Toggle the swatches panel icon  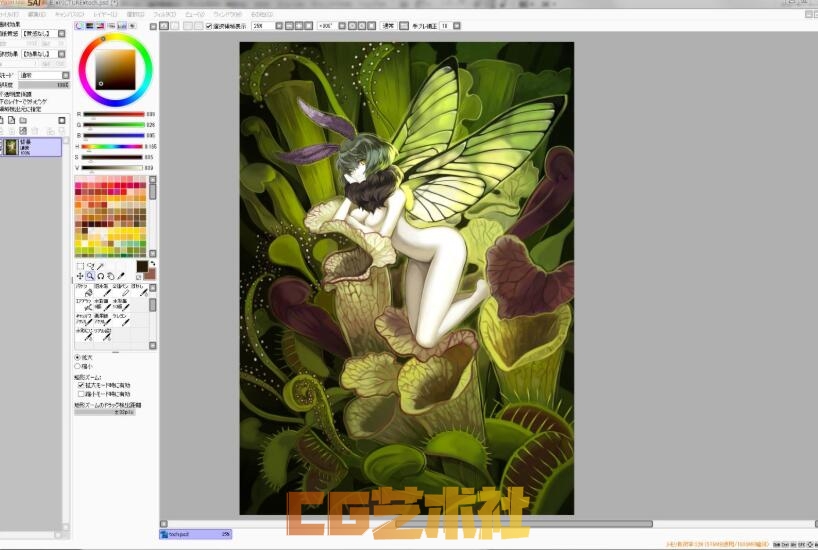(x=122, y=26)
